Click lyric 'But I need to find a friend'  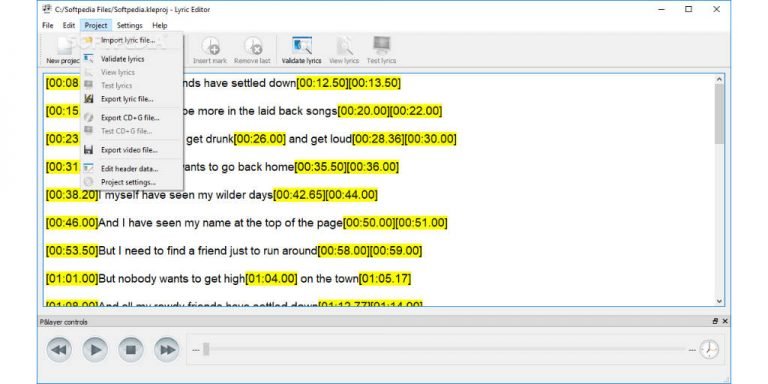point(164,251)
